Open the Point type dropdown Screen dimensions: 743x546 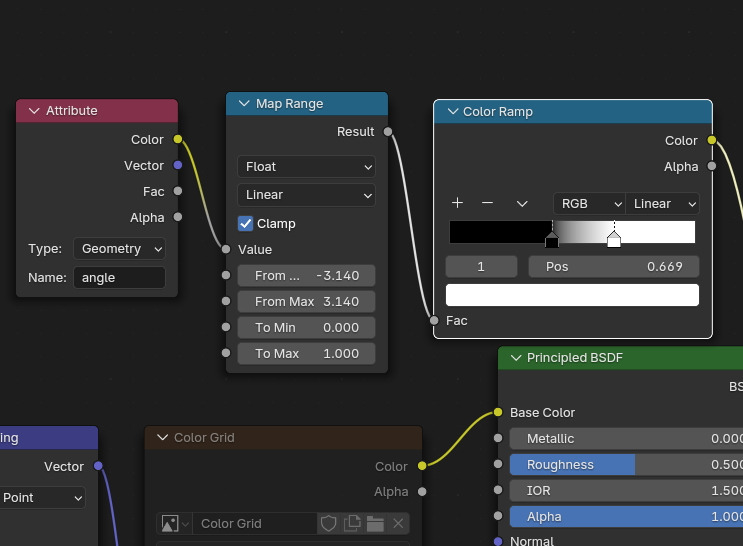point(42,498)
